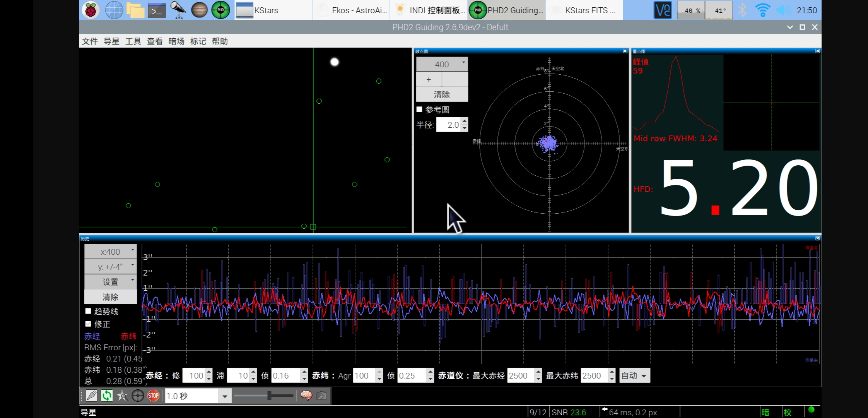Click the 赤纬 侦 0.25 field
The height and width of the screenshot is (418, 868).
tap(412, 375)
